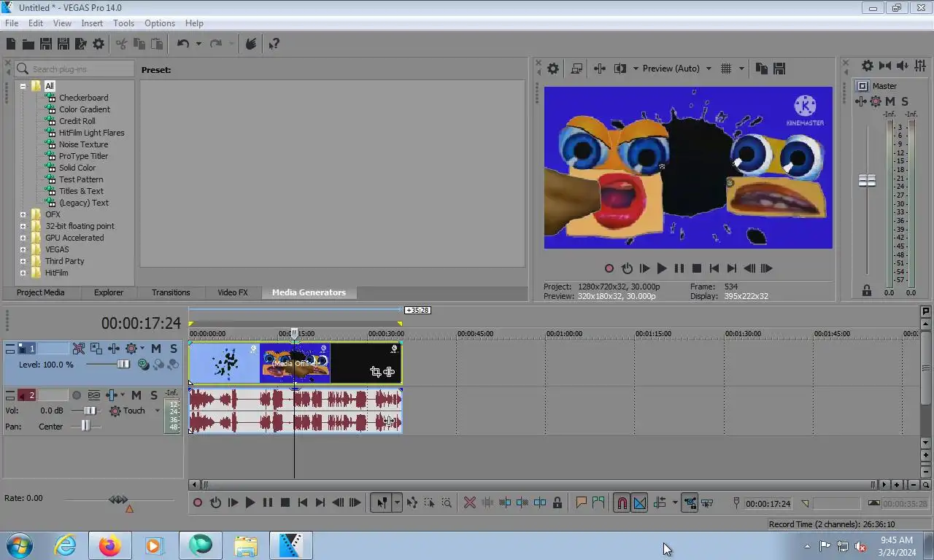Toggle Enable Snapping magnet icon

tap(622, 502)
